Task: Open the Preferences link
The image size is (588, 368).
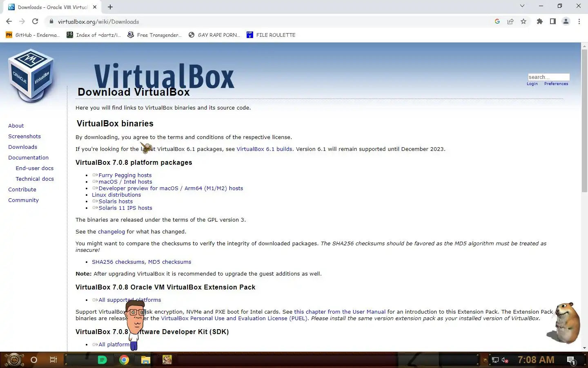Action: pos(556,84)
